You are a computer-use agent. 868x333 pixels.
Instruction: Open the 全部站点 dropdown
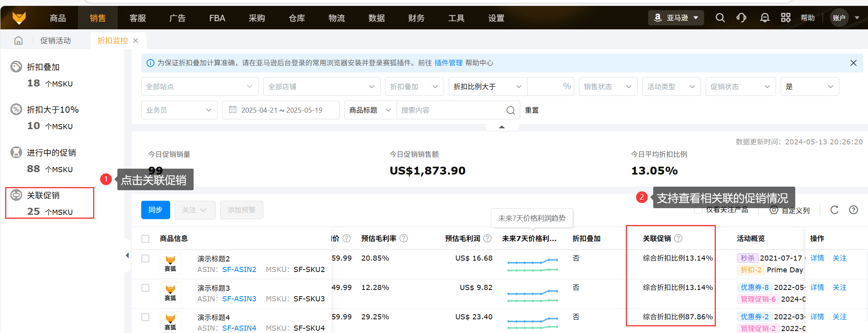(x=199, y=86)
